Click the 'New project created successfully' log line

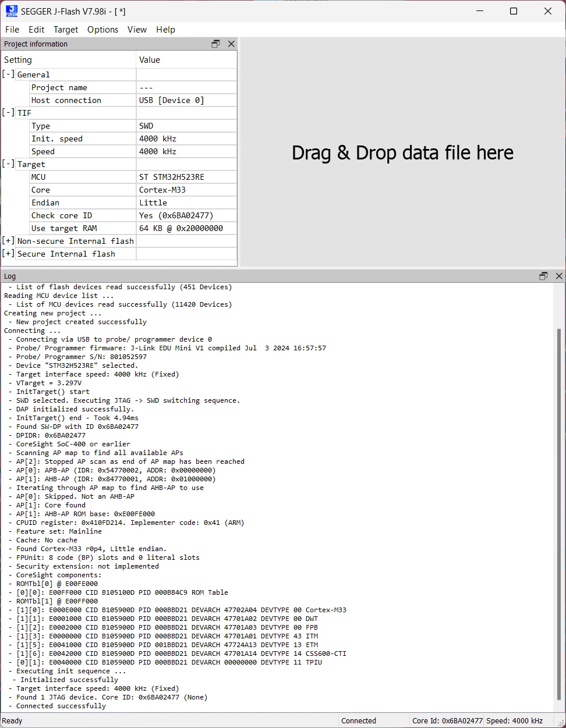coord(77,322)
